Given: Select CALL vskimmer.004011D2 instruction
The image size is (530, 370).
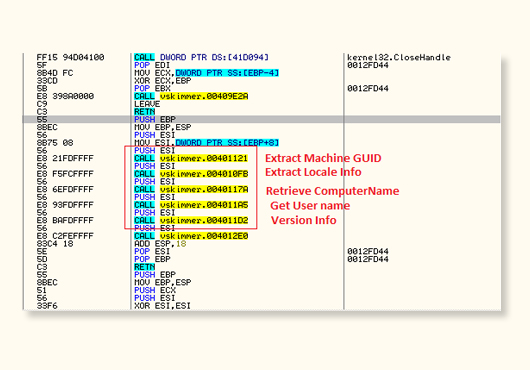Looking at the screenshot, I should [191, 220].
